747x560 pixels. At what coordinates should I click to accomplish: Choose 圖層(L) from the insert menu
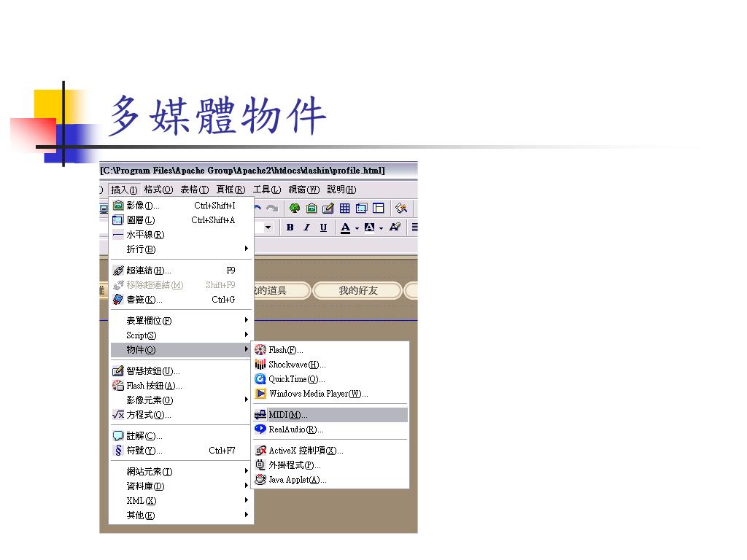[x=181, y=220]
